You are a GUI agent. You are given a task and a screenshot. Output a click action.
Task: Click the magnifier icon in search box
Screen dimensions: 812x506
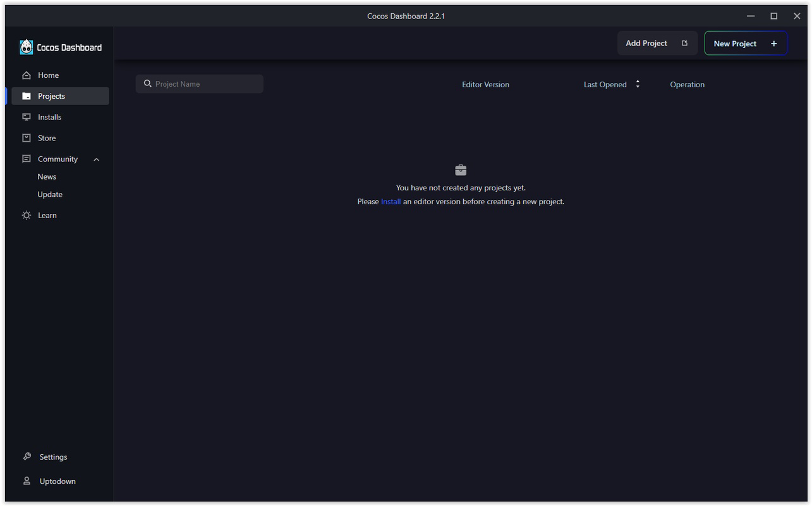pos(148,83)
